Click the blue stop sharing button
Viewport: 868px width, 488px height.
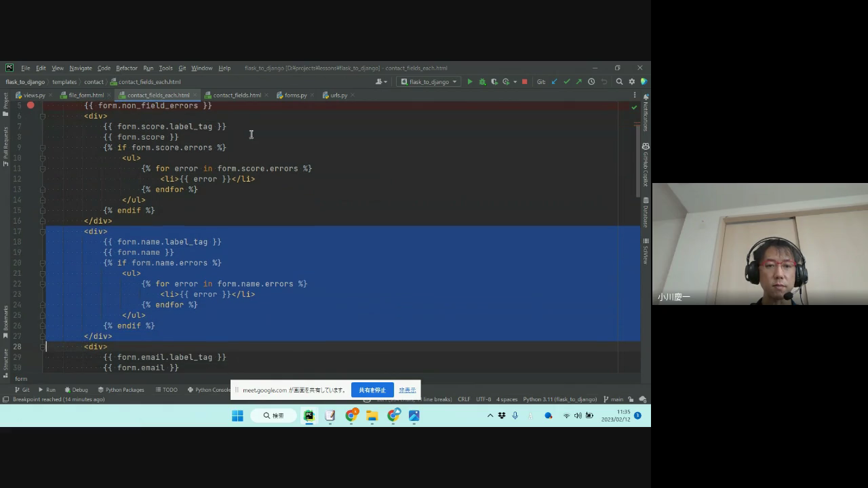tap(372, 390)
